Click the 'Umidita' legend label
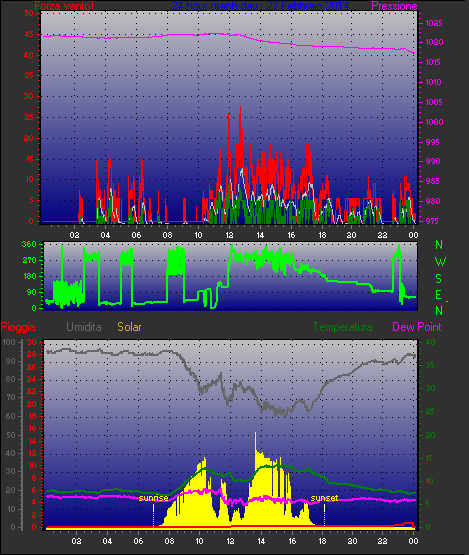This screenshot has height=555, width=469. 84,327
